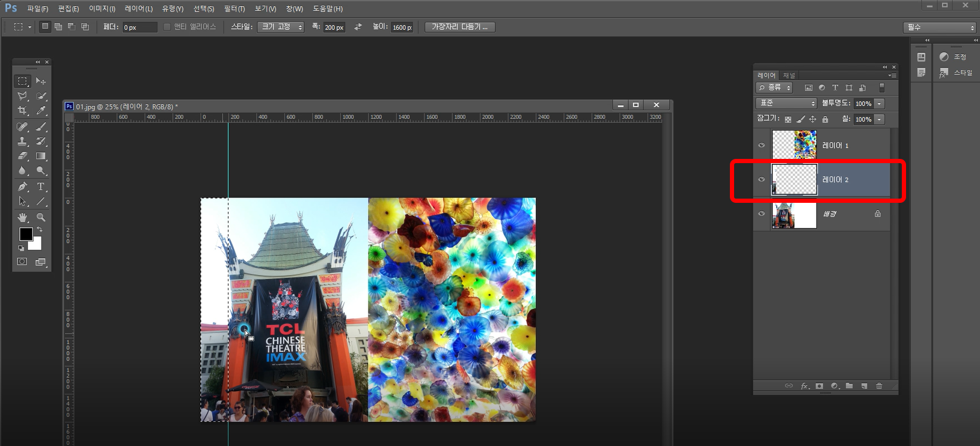Click the link layers icon
Screen dimensions: 980x446
point(789,386)
